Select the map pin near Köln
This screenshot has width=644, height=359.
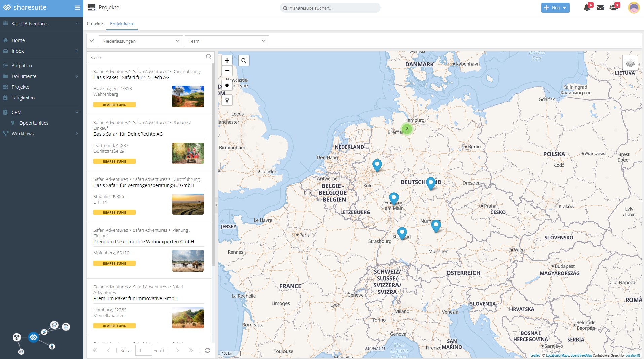(377, 166)
